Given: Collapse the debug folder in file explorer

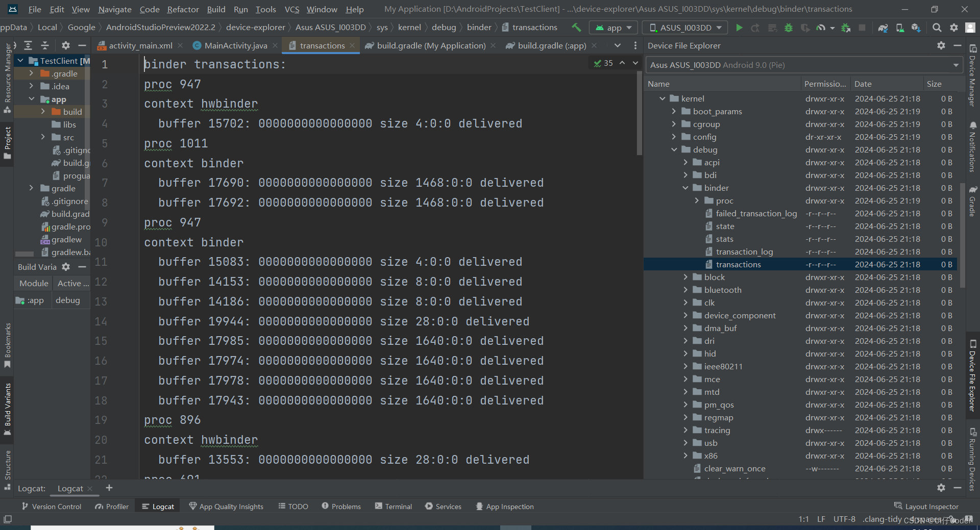Looking at the screenshot, I should (674, 149).
